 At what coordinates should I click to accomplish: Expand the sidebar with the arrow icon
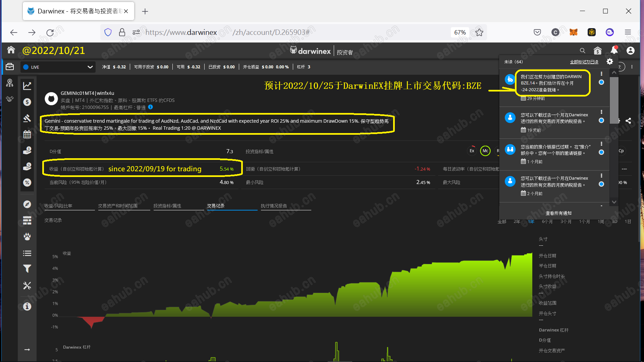tap(27, 350)
